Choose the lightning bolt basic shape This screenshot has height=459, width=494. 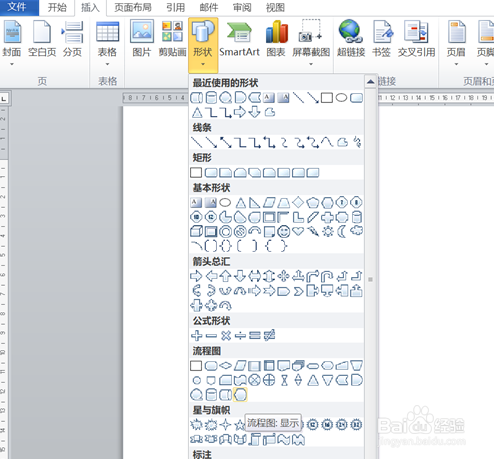pyautogui.click(x=313, y=231)
